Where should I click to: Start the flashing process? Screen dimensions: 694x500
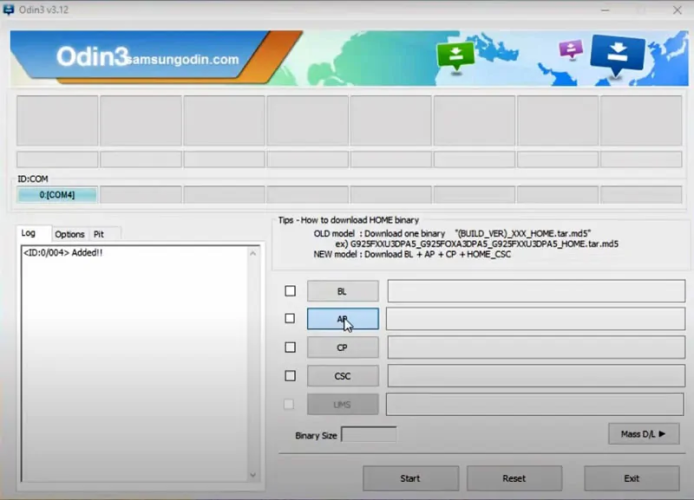coord(411,478)
